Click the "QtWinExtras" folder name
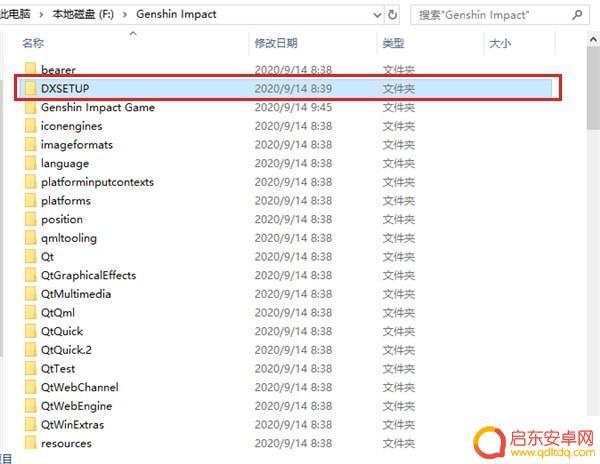 coord(72,425)
